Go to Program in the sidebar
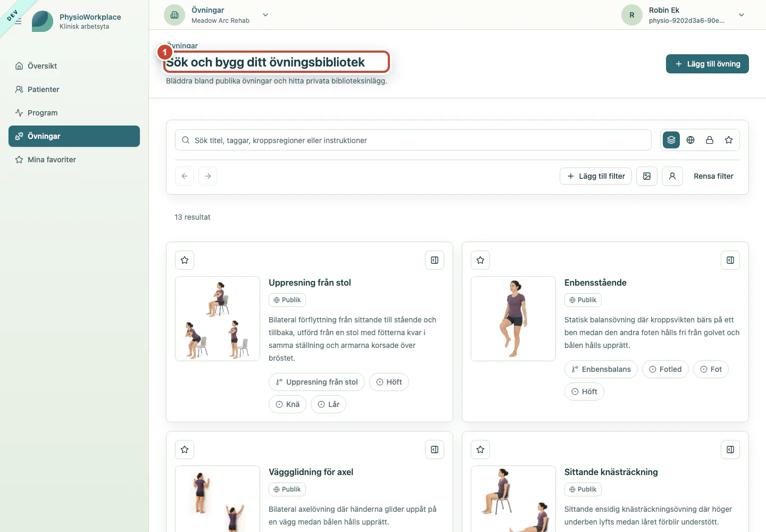The height and width of the screenshot is (532, 766). (74, 113)
